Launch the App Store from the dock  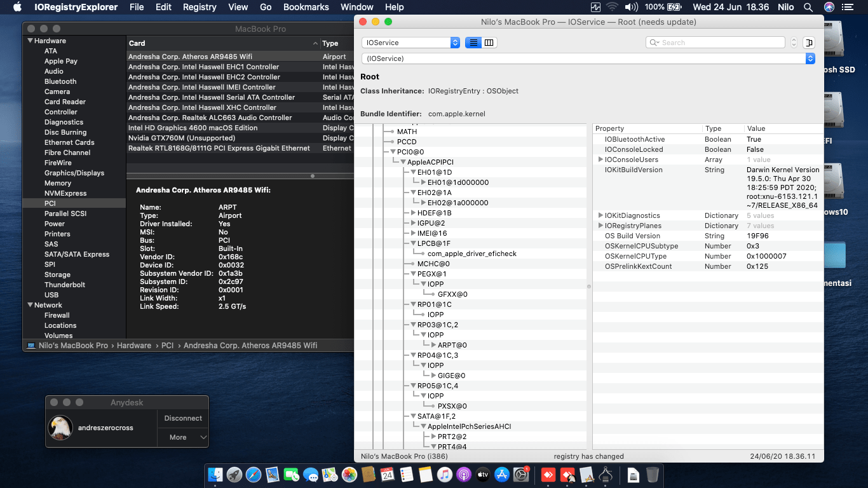(x=502, y=475)
